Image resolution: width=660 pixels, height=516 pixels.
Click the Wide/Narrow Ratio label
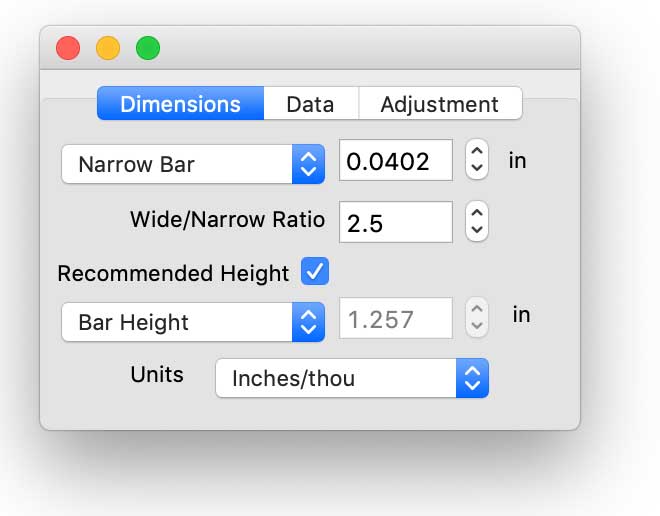pyautogui.click(x=227, y=219)
